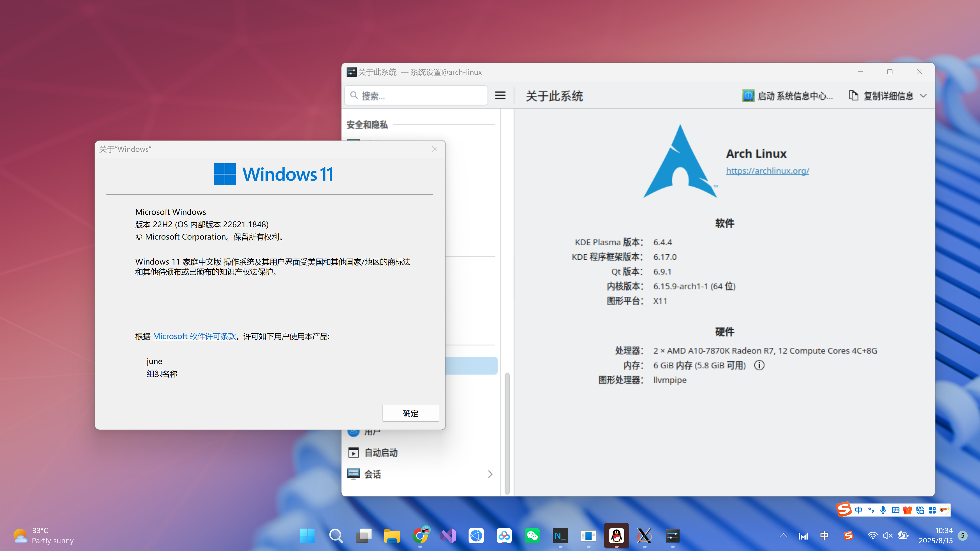The height and width of the screenshot is (551, 980).
Task: Maximize the System Settings window
Action: [x=890, y=72]
